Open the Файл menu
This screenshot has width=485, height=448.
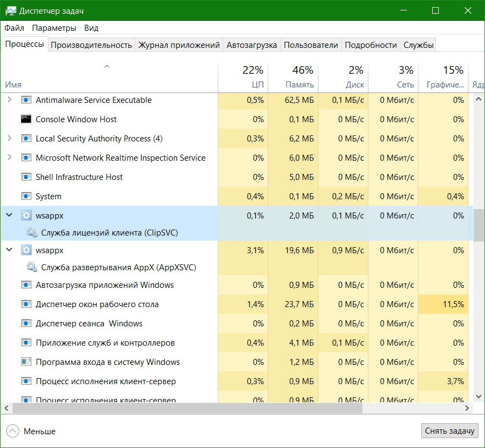[x=14, y=28]
